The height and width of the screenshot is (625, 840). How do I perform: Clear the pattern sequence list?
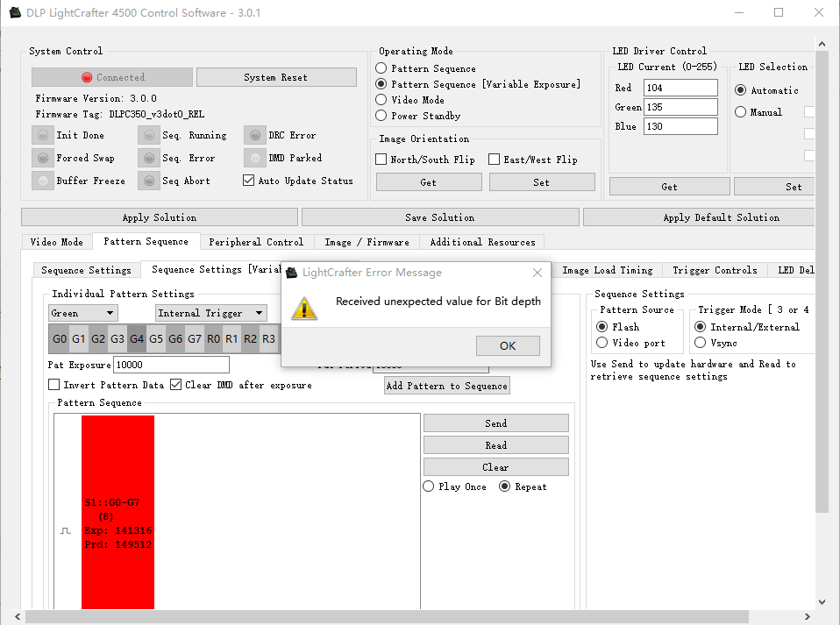(x=496, y=467)
